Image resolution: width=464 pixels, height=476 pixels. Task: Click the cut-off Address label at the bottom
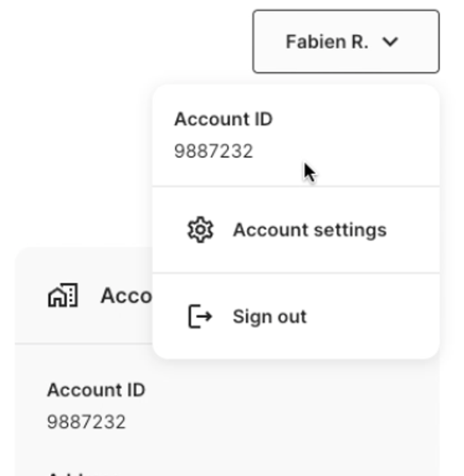83,473
